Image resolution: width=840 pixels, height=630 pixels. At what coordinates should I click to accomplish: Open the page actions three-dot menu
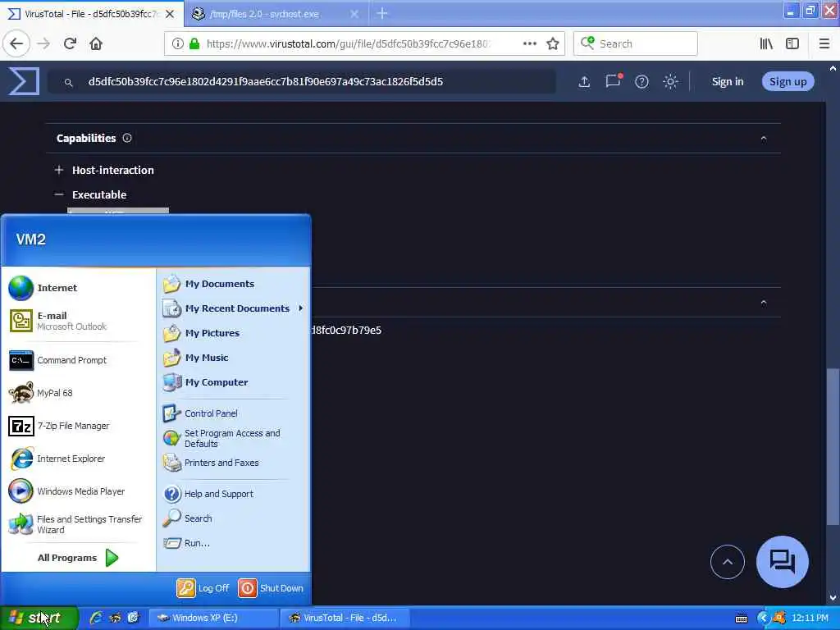click(x=529, y=43)
